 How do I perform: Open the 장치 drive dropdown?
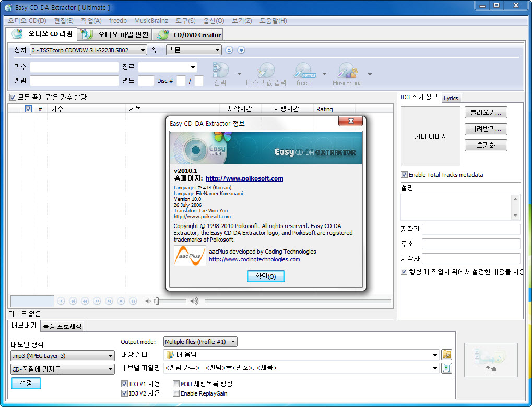click(x=88, y=50)
